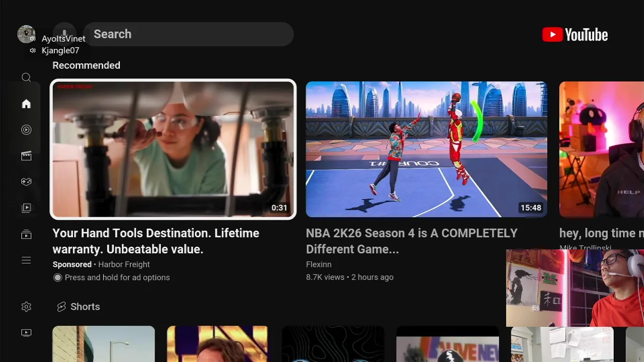Viewport: 644px width, 362px height.
Task: Open the Library play-square sidebar icon
Action: click(x=26, y=208)
